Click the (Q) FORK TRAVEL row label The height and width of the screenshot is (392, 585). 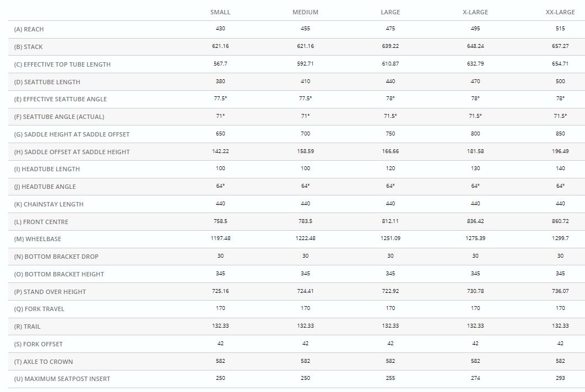[39, 309]
